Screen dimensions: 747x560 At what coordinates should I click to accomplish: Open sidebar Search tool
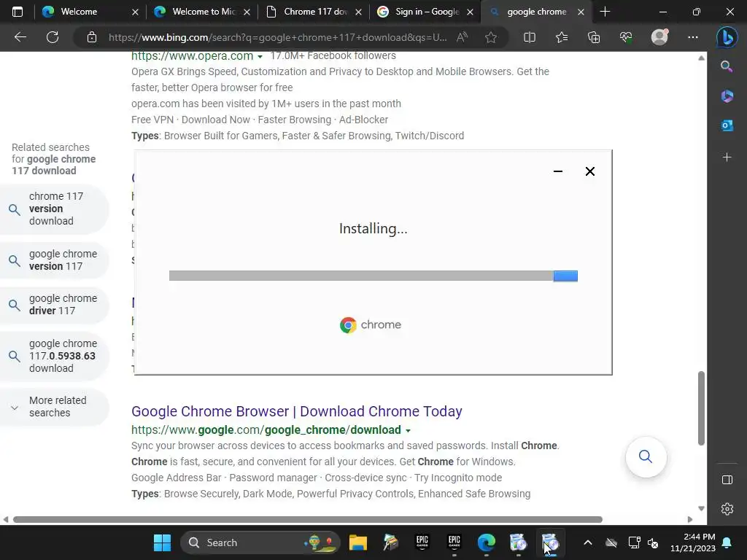coord(727,66)
